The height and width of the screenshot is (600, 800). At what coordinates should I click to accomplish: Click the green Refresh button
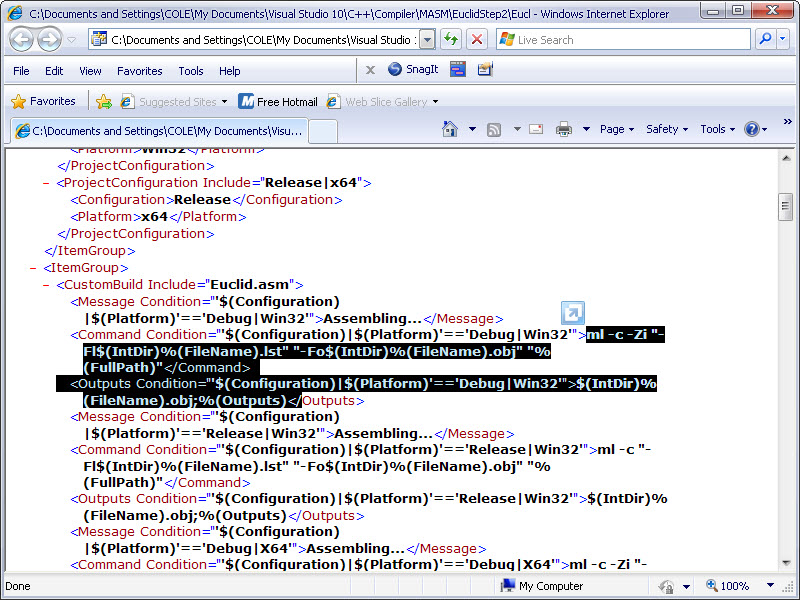pos(451,39)
